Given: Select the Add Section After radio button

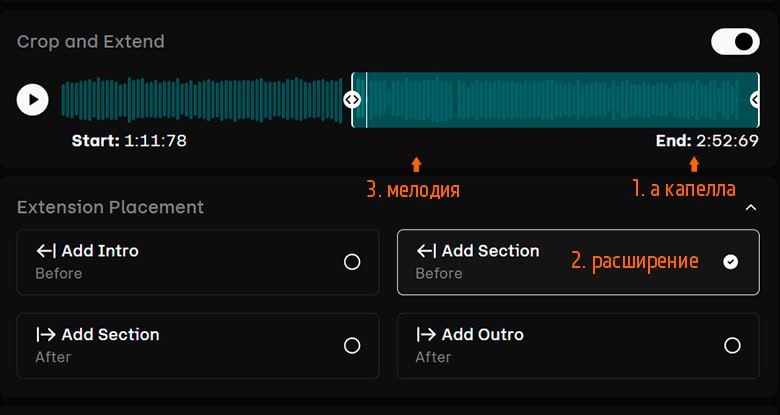Looking at the screenshot, I should (x=352, y=345).
